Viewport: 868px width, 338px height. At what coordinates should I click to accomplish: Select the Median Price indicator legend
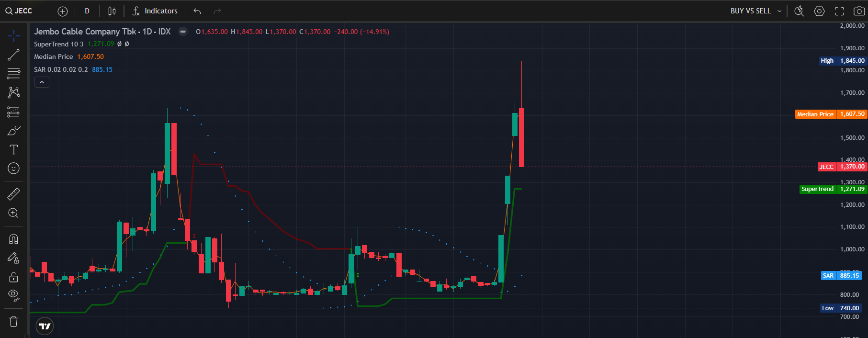pos(53,56)
